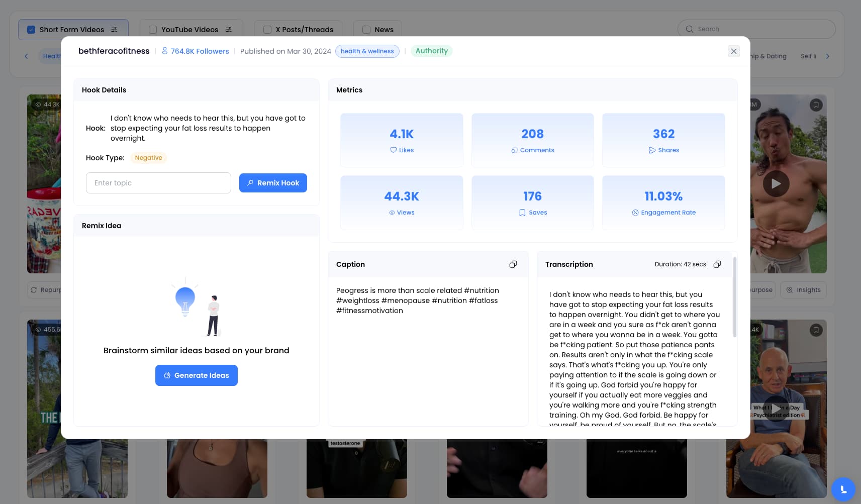Click the Remix Hook button
This screenshot has height=504, width=861.
point(273,183)
